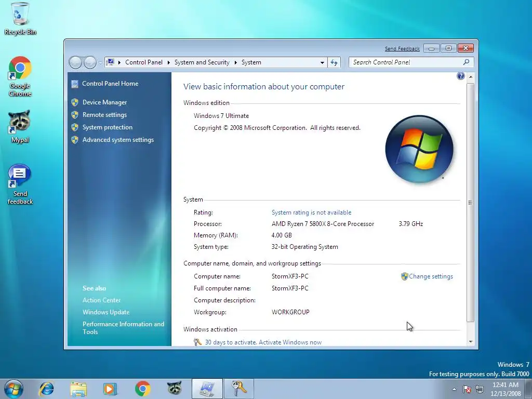Click the shield icon beside Advanced system settings
The height and width of the screenshot is (399, 532).
coord(75,140)
